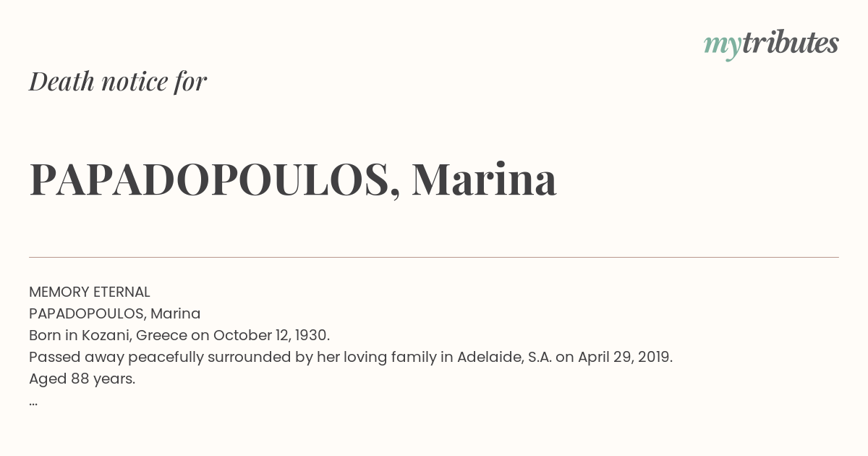Image resolution: width=868 pixels, height=456 pixels.
Task: Click the date "April 29, 2019"
Action: tap(624, 357)
